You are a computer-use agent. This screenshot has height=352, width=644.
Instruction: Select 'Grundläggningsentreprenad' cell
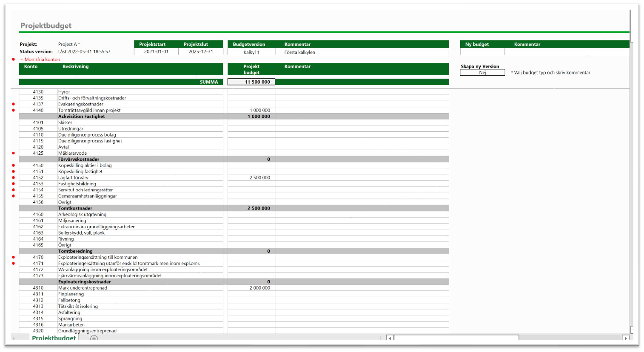tap(140, 331)
